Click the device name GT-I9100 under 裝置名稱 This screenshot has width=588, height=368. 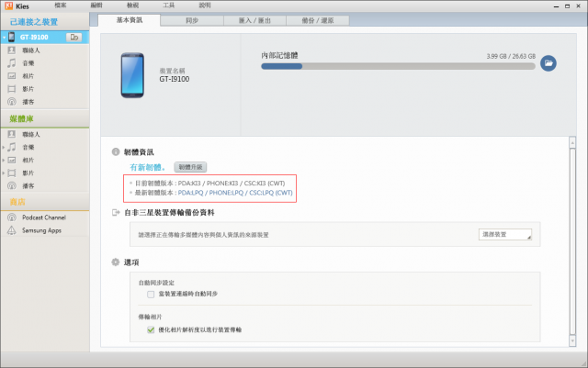tap(175, 79)
